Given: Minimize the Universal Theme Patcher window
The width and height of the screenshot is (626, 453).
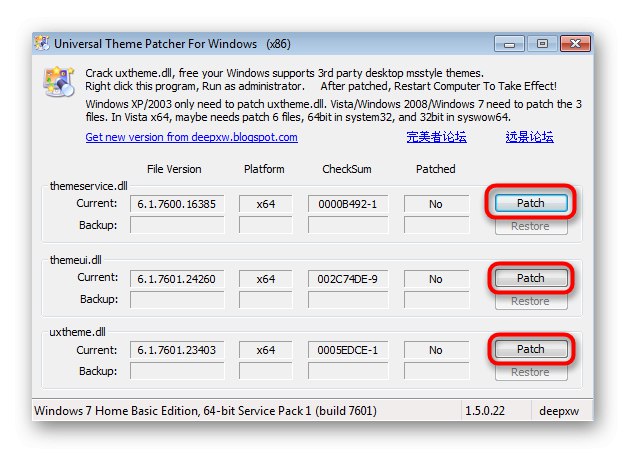Looking at the screenshot, I should coord(509,44).
